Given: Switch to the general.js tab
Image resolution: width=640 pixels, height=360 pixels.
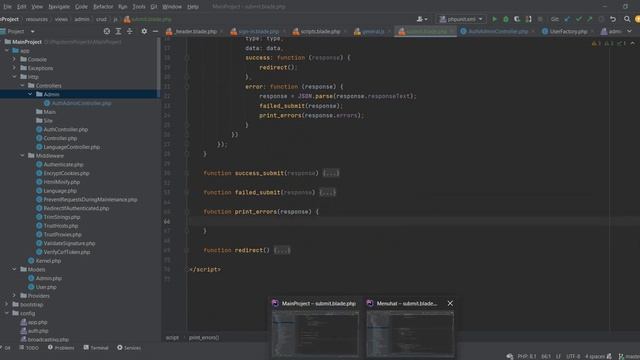Looking at the screenshot, I should point(372,31).
